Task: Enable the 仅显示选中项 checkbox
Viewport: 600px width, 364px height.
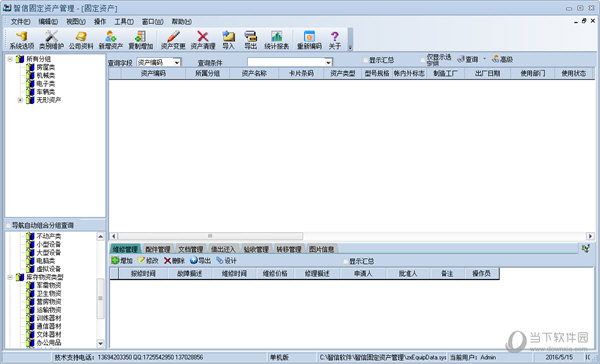Action: tap(423, 60)
